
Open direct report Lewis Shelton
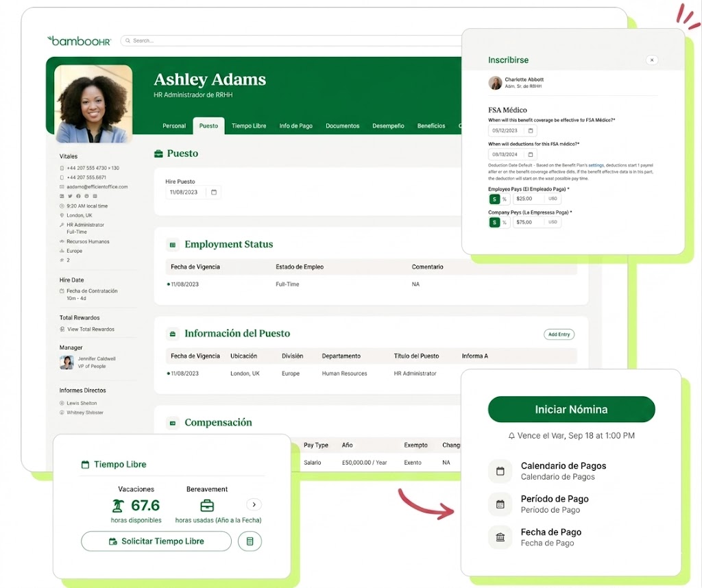pyautogui.click(x=82, y=403)
